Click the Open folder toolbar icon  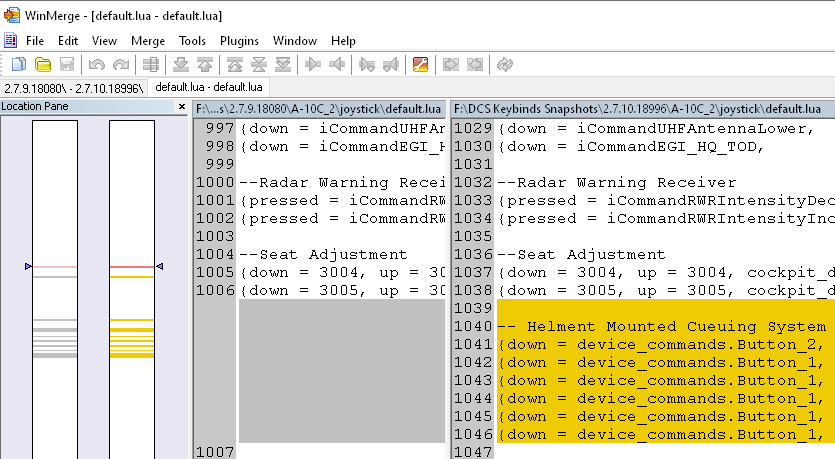tap(43, 65)
